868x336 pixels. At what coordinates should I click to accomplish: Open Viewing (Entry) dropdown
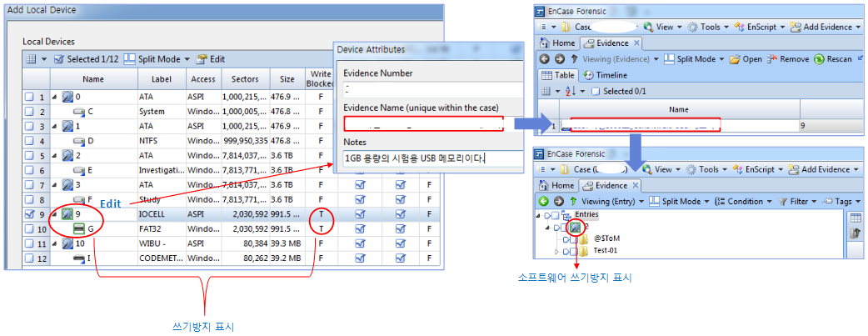[x=613, y=201]
